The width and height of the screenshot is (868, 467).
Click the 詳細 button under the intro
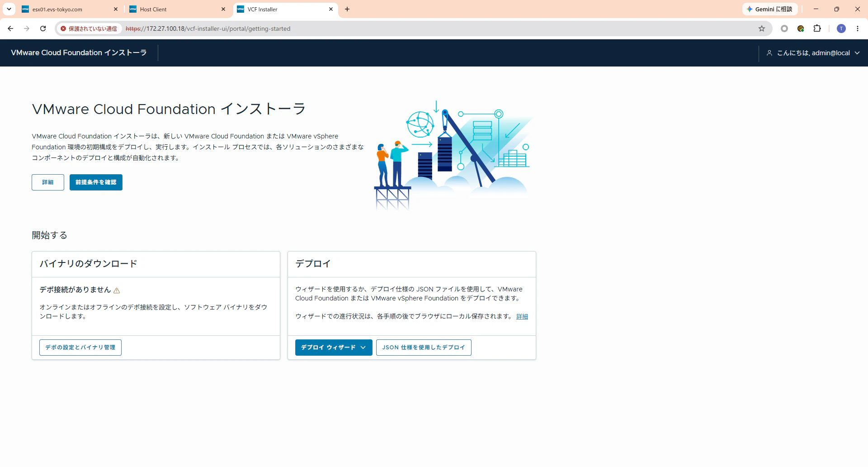48,182
